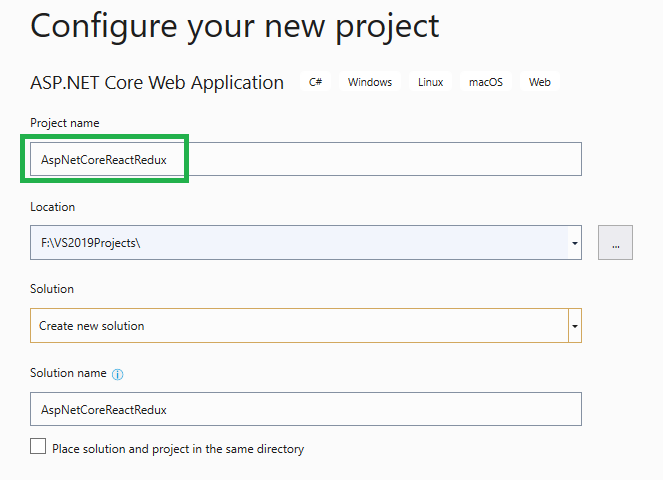The height and width of the screenshot is (480, 663).
Task: Click the Solution name info icon
Action: click(118, 374)
